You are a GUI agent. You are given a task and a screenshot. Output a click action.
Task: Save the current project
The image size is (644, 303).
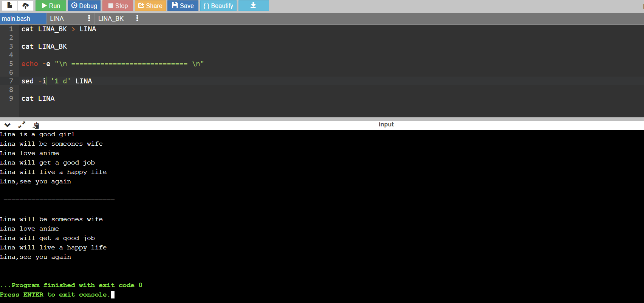pos(183,6)
